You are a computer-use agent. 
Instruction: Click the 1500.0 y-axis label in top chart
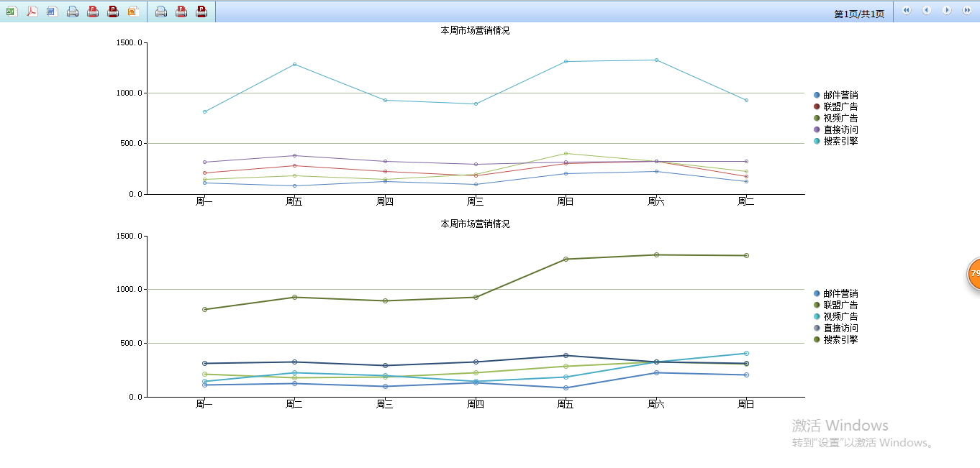tap(130, 43)
